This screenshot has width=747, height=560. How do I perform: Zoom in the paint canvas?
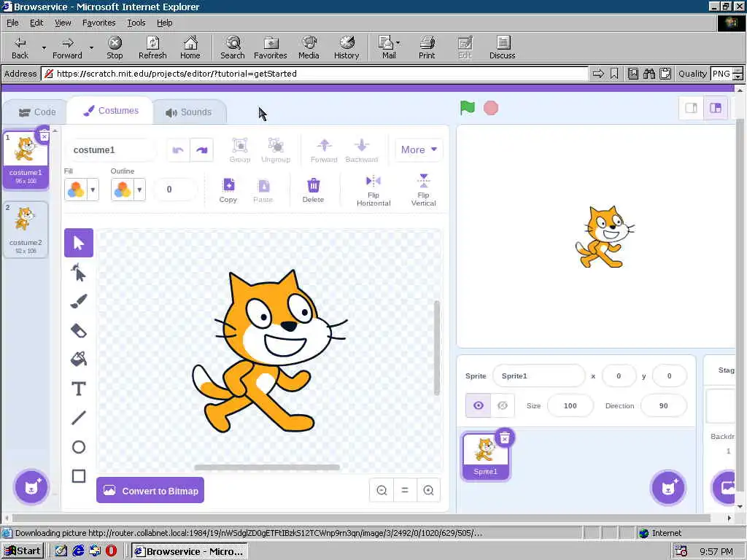pos(428,490)
